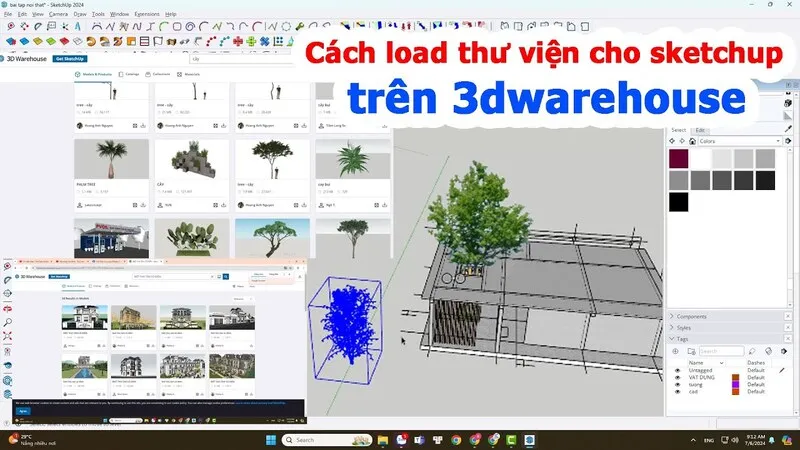800x450 pixels.
Task: Select the Zoom Extents tool
Action: coord(8,336)
